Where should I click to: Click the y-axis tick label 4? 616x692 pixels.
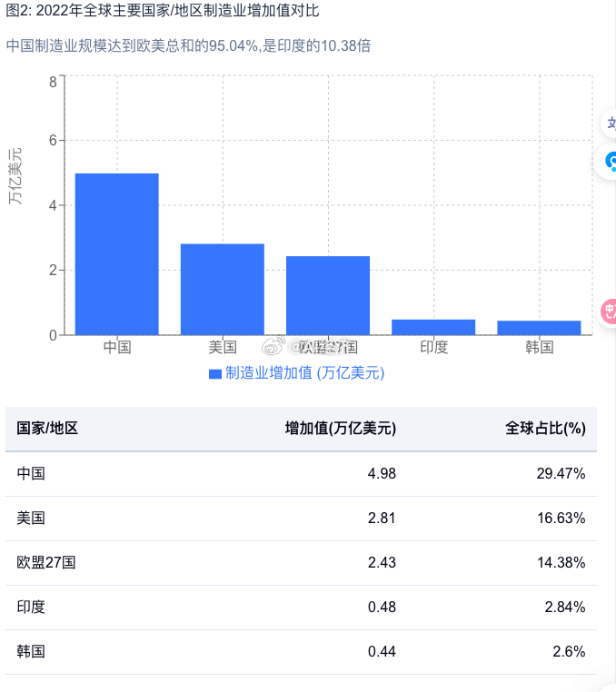pos(53,205)
